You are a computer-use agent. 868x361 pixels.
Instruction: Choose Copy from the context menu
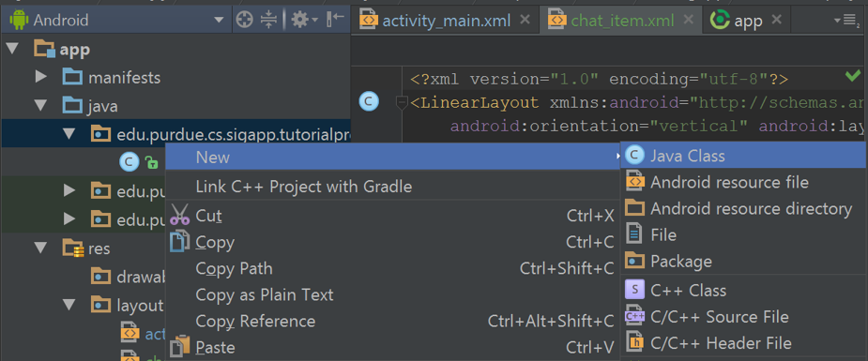point(393,242)
